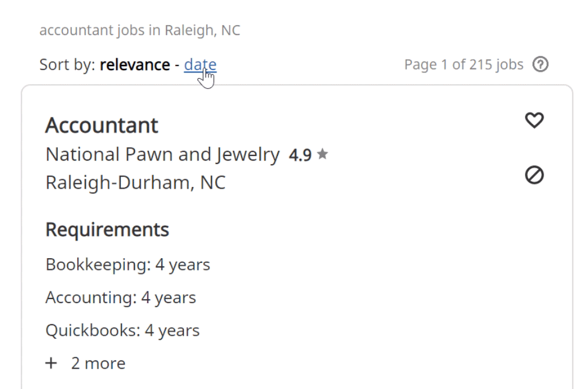Sort job results by date
588x389 pixels.
(200, 65)
